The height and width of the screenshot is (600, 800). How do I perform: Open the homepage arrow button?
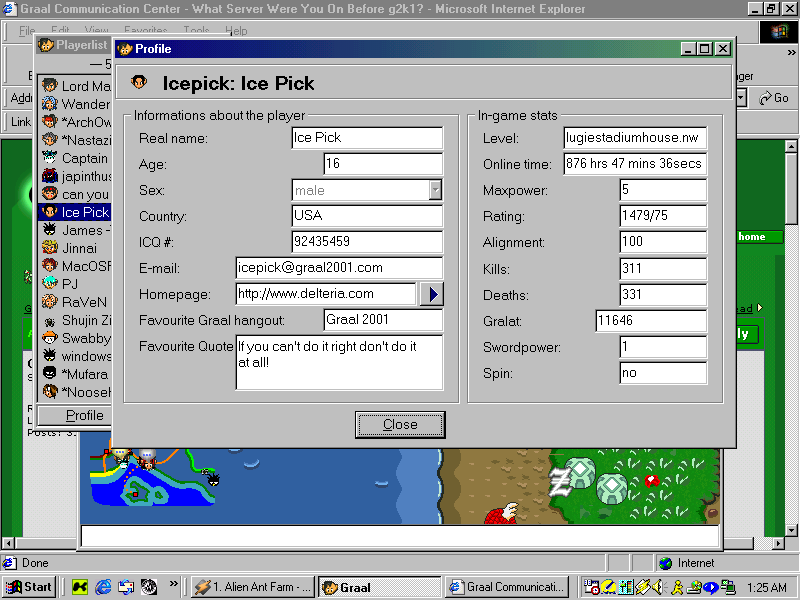click(x=432, y=294)
